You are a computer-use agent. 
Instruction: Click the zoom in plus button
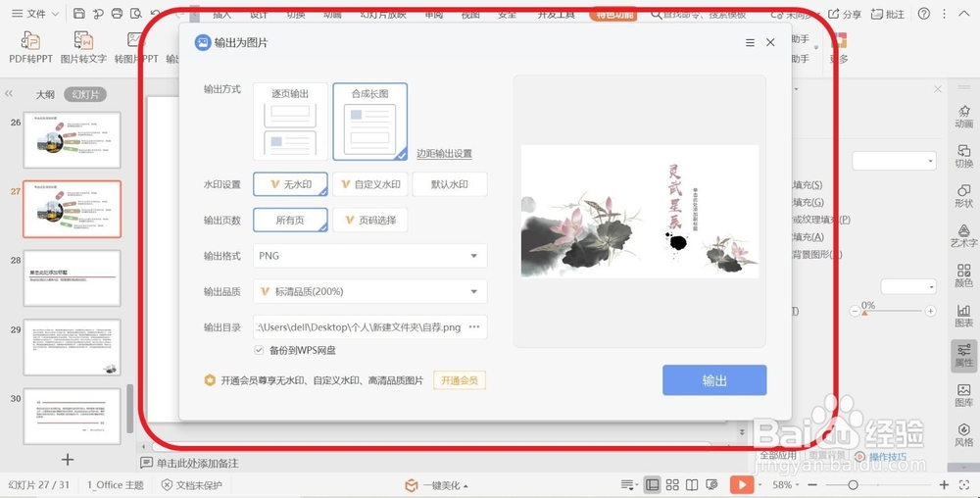tap(944, 485)
